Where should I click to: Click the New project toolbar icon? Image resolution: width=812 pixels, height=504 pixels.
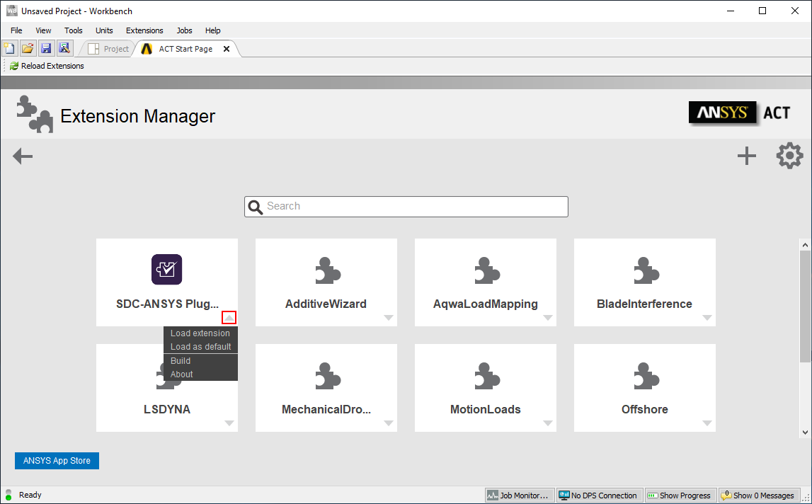point(9,49)
